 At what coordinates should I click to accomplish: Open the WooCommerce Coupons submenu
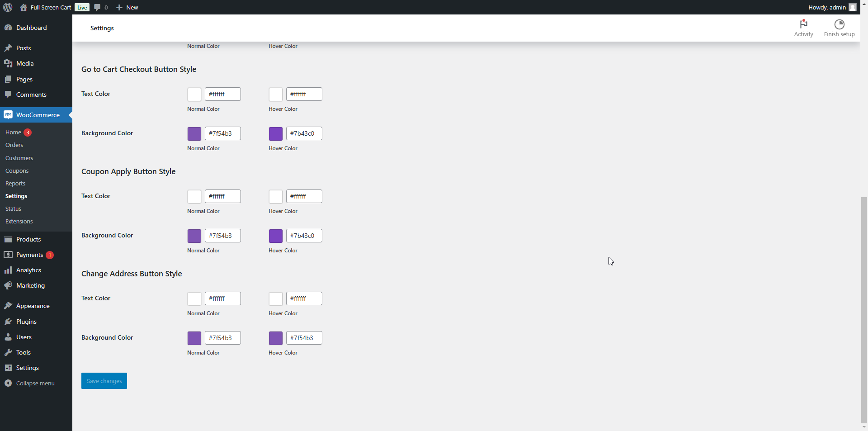coord(17,171)
